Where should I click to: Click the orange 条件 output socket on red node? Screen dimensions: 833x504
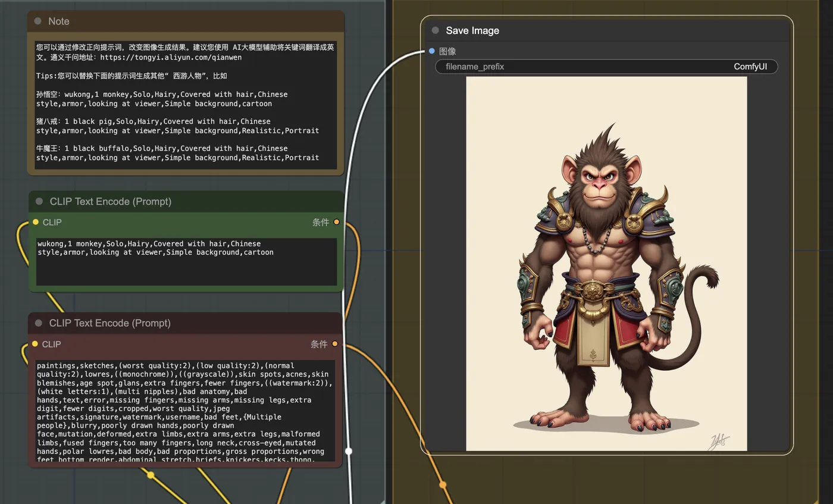[335, 344]
